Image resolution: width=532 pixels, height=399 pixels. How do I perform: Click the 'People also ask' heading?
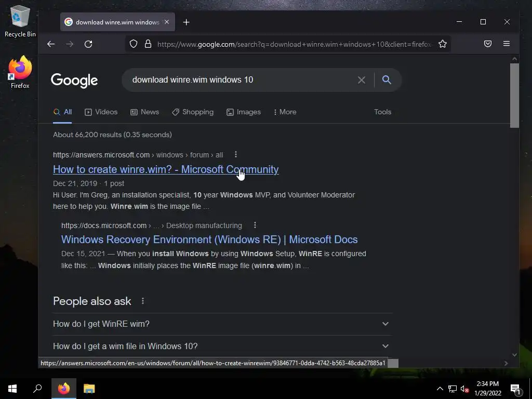coord(92,301)
